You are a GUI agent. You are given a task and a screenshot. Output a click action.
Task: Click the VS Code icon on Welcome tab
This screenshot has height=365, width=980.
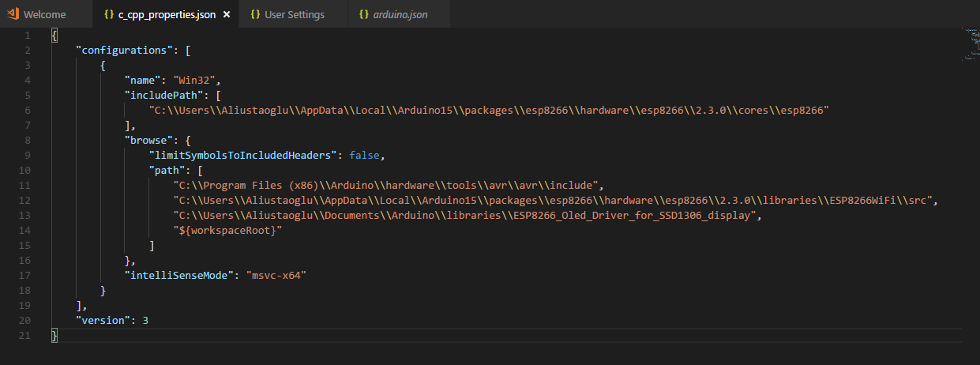coord(13,14)
